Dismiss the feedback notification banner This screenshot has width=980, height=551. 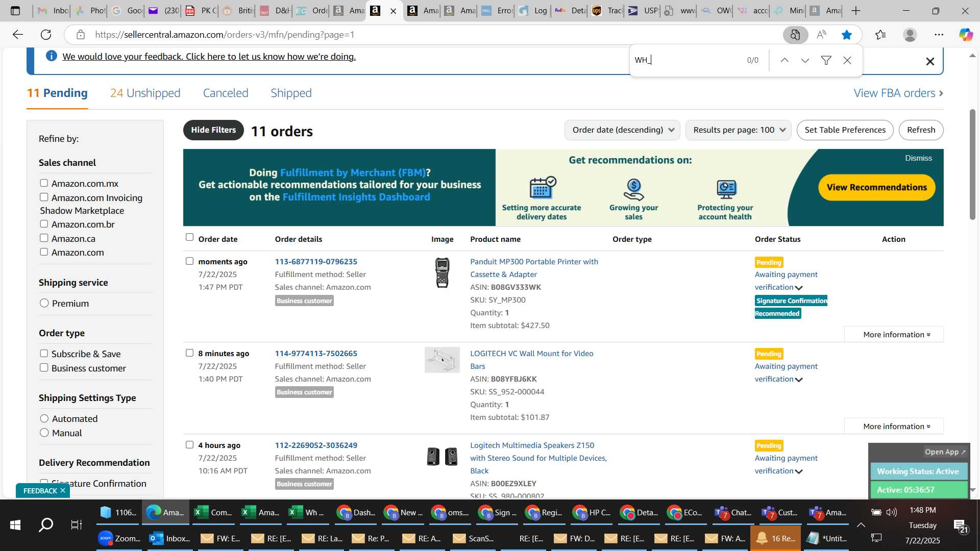pyautogui.click(x=930, y=62)
